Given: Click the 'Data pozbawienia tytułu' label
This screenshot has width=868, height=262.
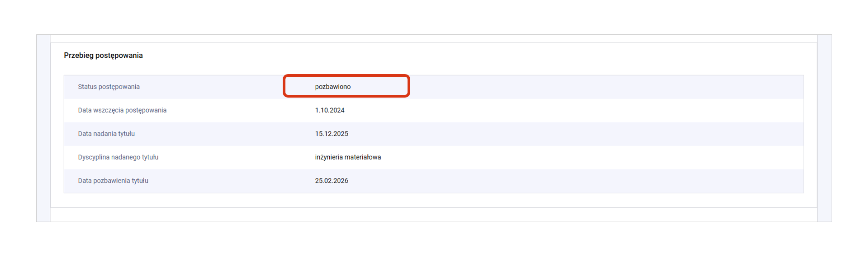Looking at the screenshot, I should point(113,181).
